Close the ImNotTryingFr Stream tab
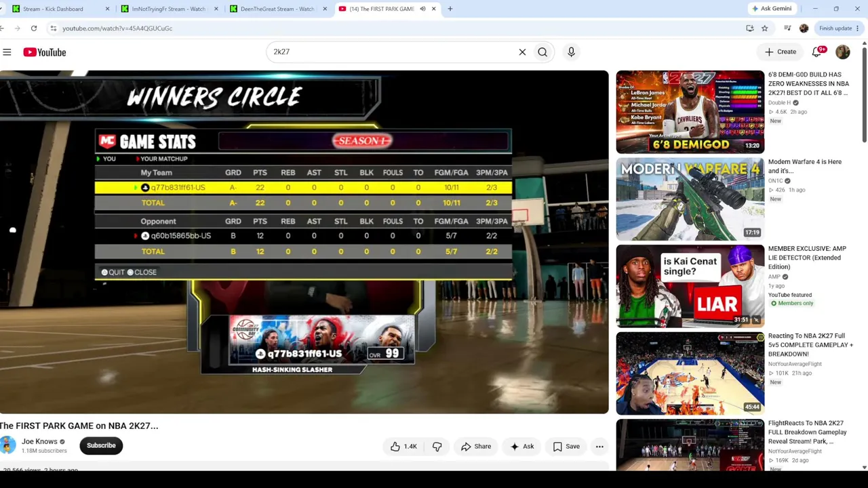This screenshot has height=488, width=868. click(216, 9)
